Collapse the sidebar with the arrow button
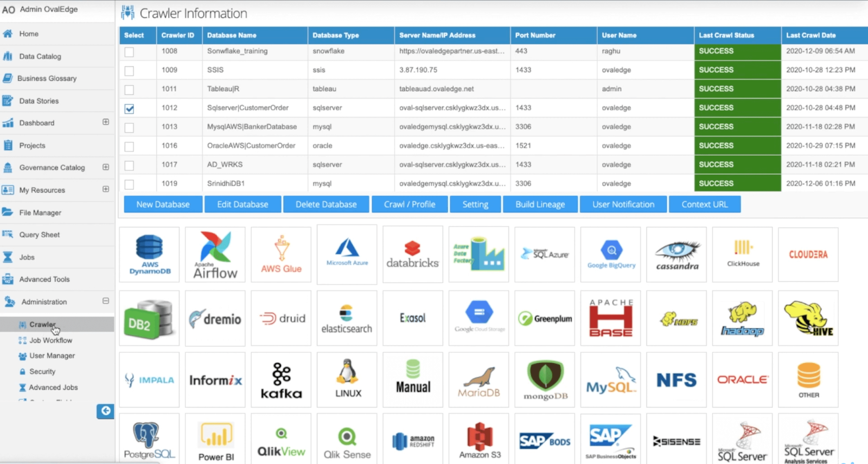The image size is (868, 464). pyautogui.click(x=105, y=411)
